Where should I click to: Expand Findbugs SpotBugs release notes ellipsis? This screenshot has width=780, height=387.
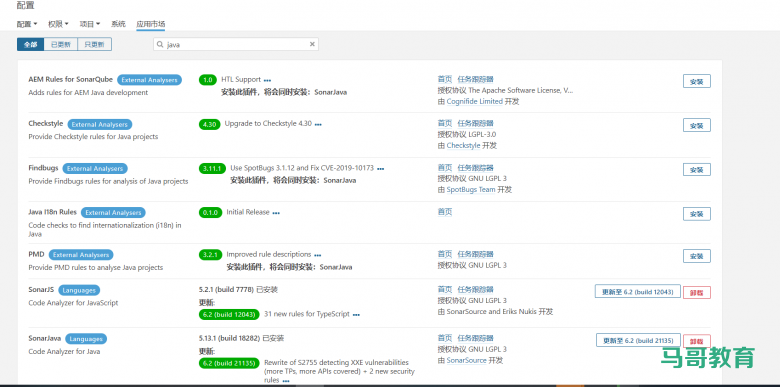coord(381,169)
